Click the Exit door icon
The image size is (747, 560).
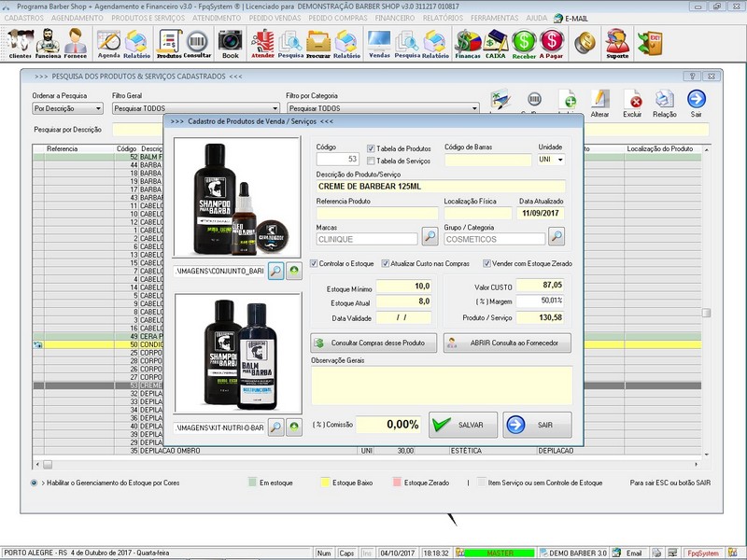click(651, 43)
